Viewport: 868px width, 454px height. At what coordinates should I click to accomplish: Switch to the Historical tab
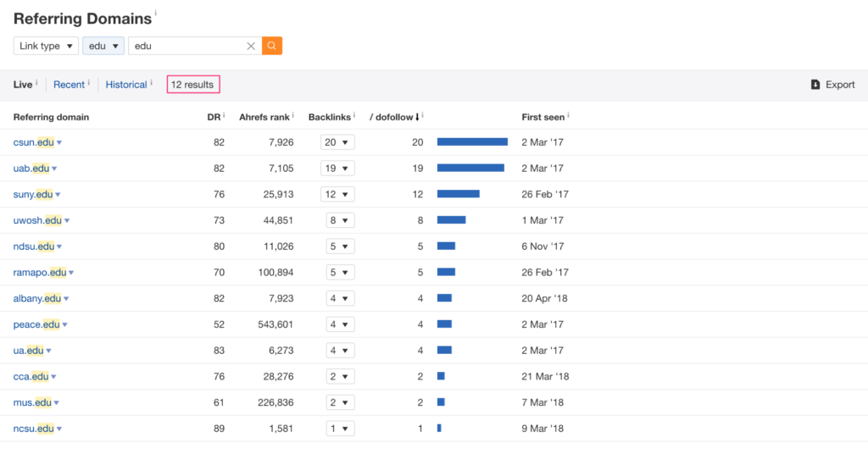click(x=125, y=85)
